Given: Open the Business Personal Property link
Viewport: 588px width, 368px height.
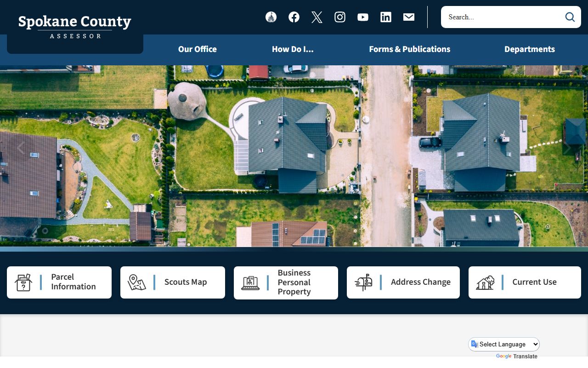Looking at the screenshot, I should pos(286,283).
